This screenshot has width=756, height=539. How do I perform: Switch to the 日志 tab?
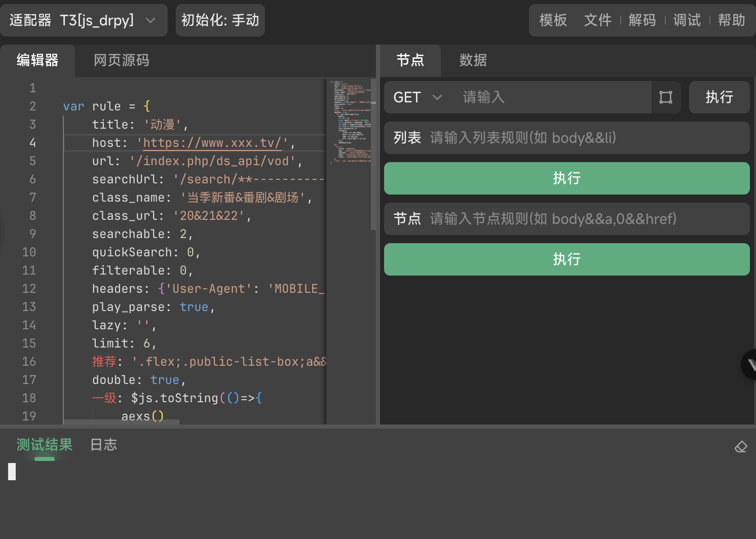(x=103, y=444)
